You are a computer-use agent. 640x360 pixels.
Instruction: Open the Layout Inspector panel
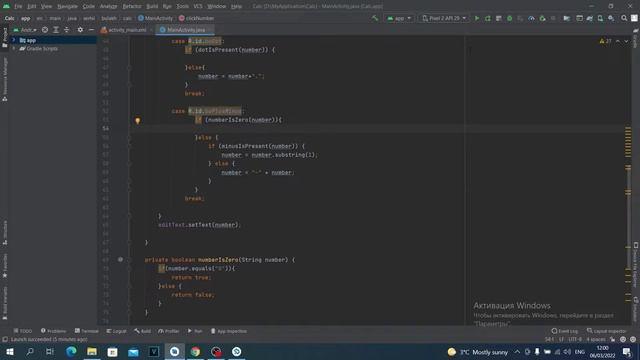(x=607, y=331)
